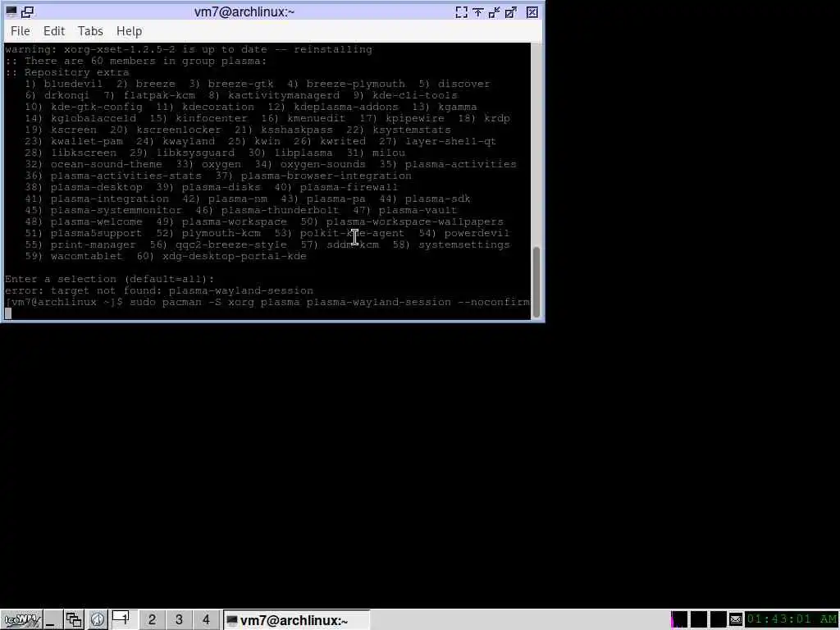Click package name 'kwallet-pam'

tap(87, 141)
